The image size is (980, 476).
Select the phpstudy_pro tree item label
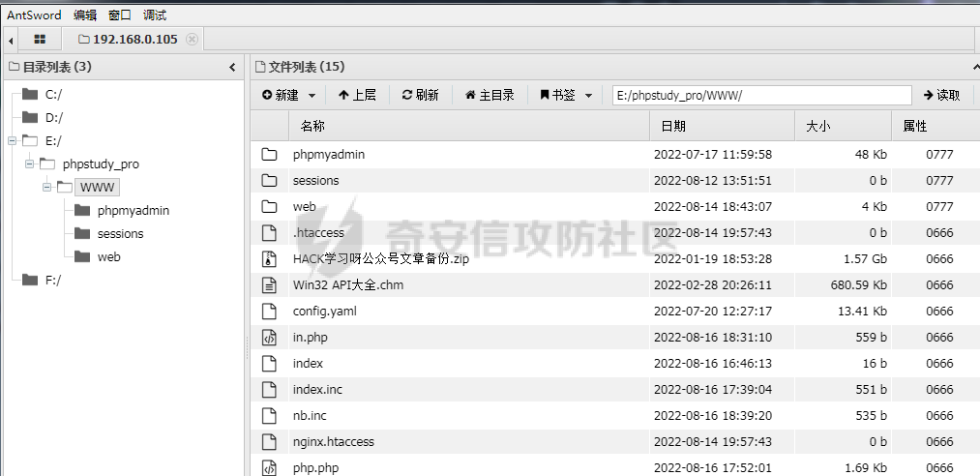pyautogui.click(x=101, y=164)
